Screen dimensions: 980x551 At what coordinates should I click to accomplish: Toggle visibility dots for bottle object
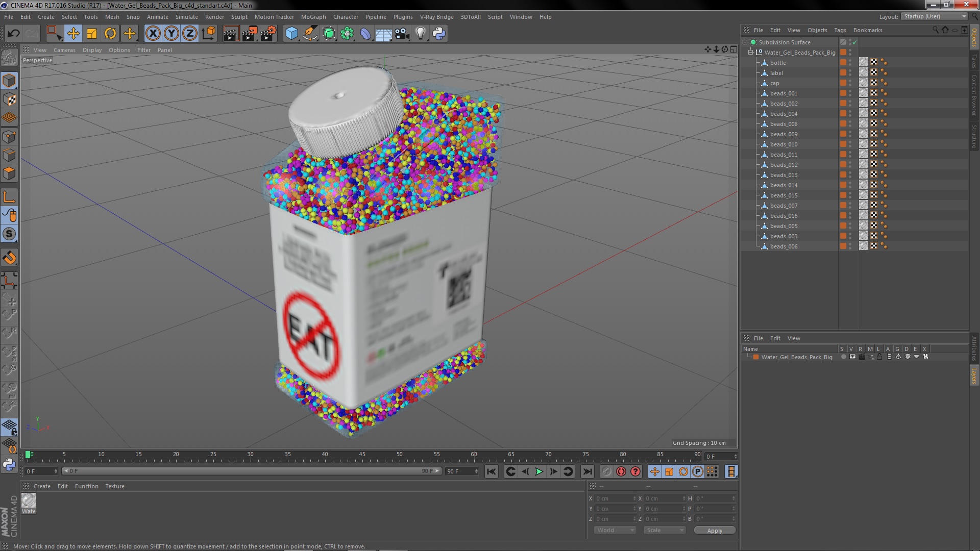(850, 63)
